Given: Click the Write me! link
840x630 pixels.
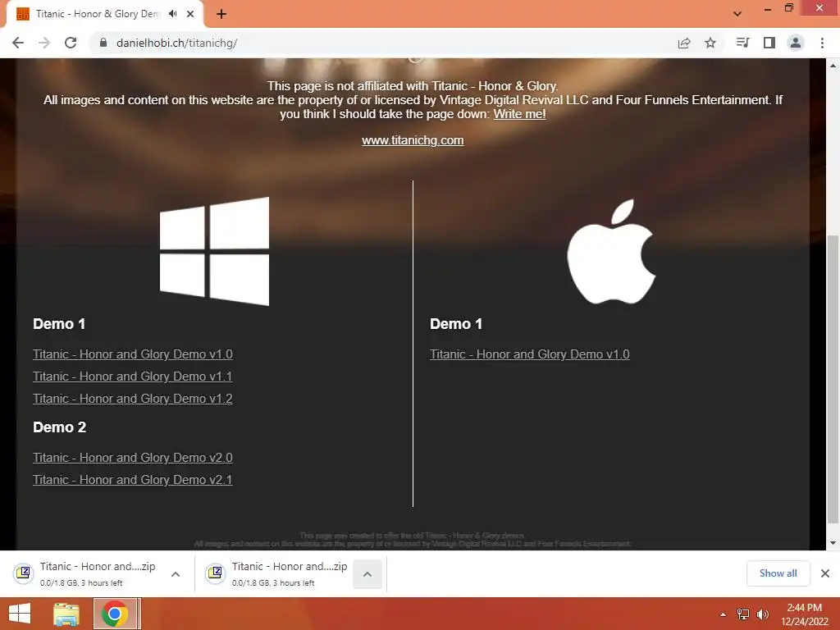Looking at the screenshot, I should coord(519,114).
